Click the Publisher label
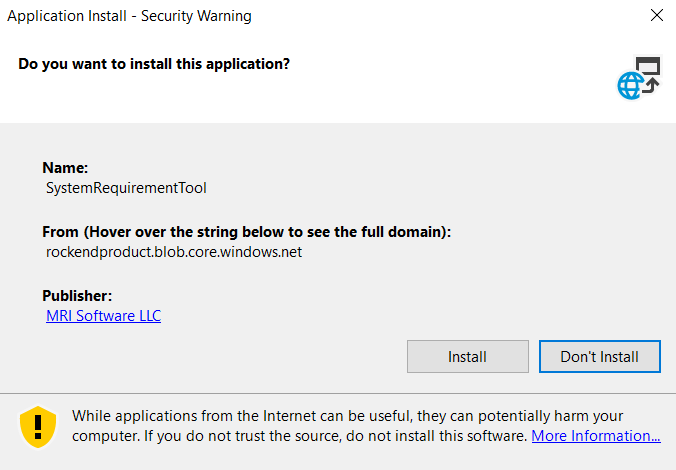 (x=77, y=296)
